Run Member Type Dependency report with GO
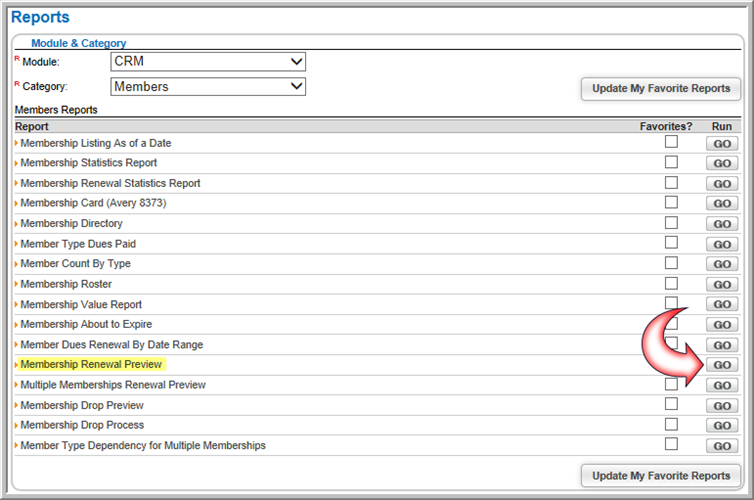 (x=722, y=446)
